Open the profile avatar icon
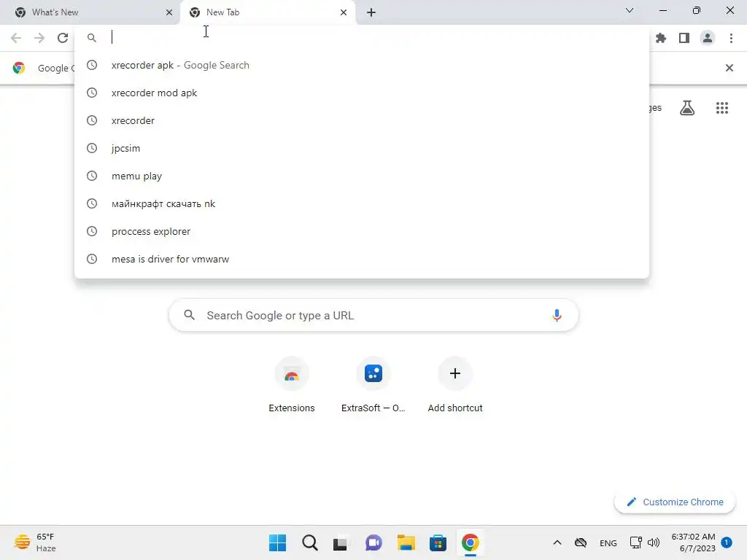 (x=708, y=38)
